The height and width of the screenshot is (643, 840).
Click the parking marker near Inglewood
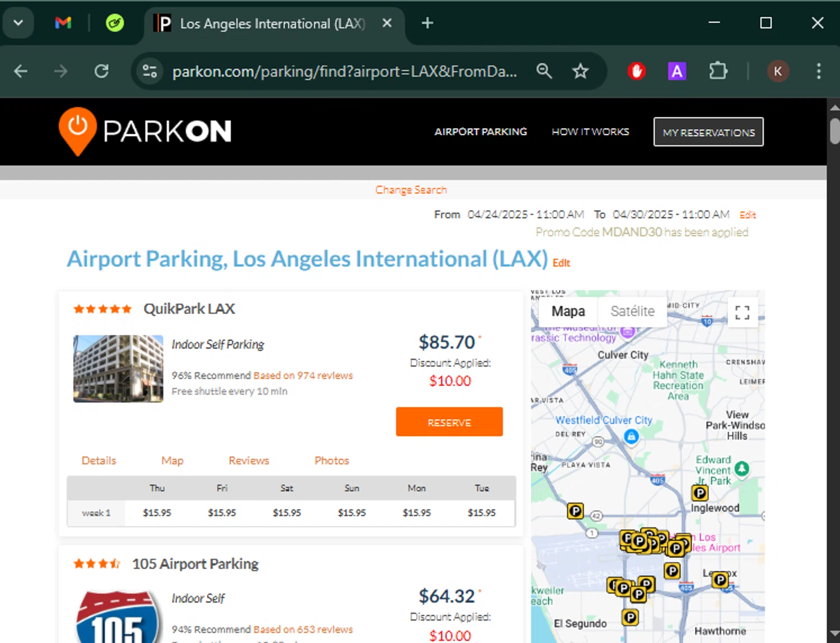pyautogui.click(x=699, y=493)
